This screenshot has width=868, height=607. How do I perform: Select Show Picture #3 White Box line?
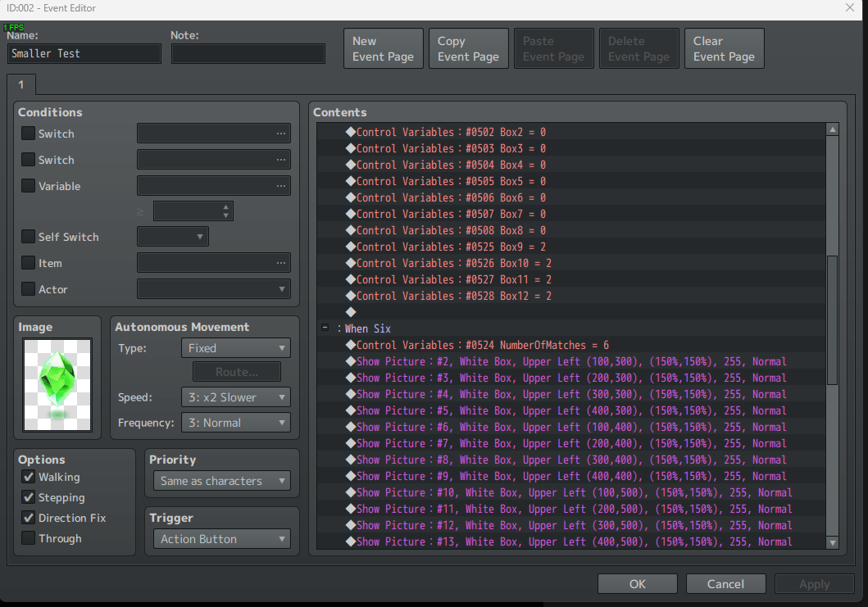coord(571,378)
